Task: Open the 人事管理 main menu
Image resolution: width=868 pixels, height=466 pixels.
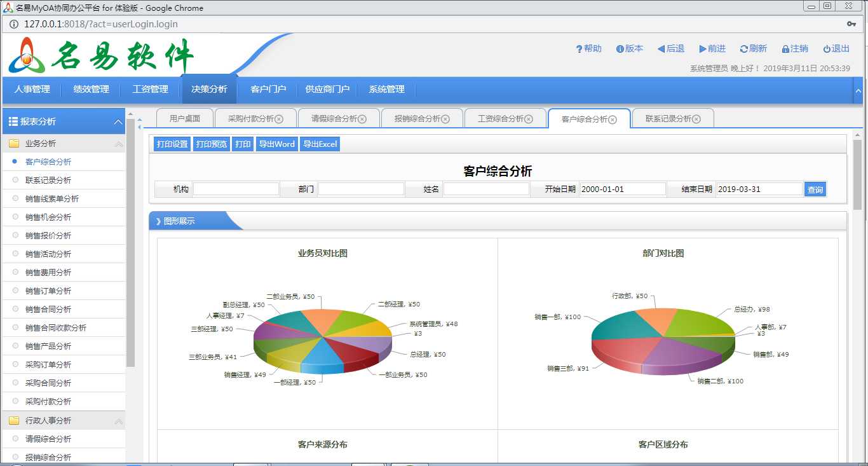Action: pyautogui.click(x=32, y=90)
